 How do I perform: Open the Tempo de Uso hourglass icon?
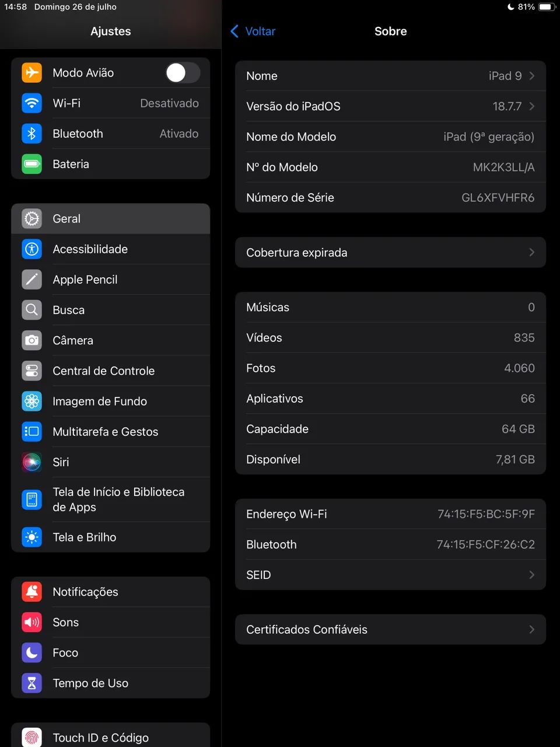[x=32, y=683]
